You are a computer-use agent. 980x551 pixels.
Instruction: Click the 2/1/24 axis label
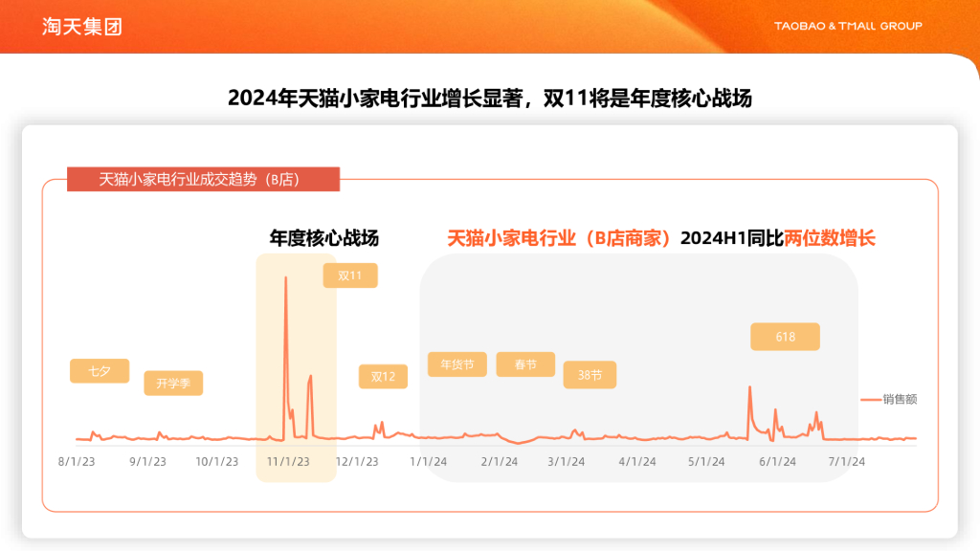point(500,462)
